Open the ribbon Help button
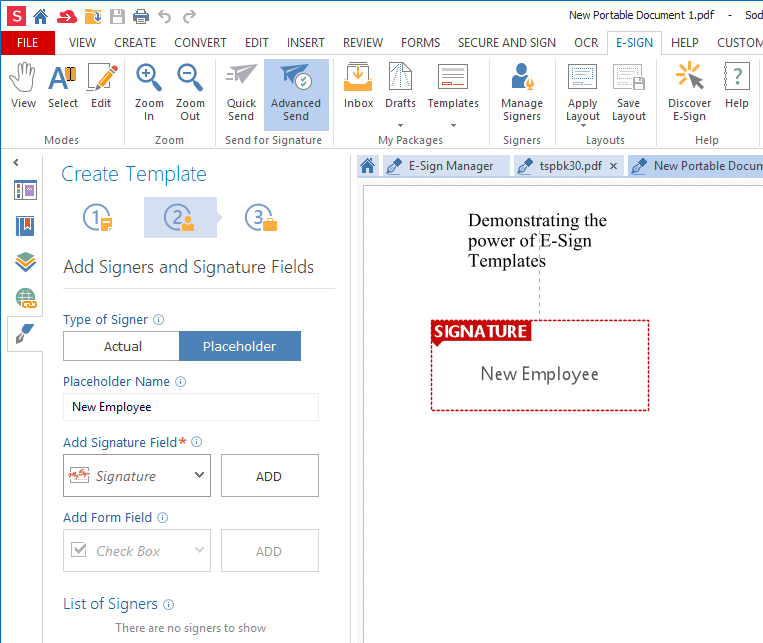763x643 pixels. point(737,86)
